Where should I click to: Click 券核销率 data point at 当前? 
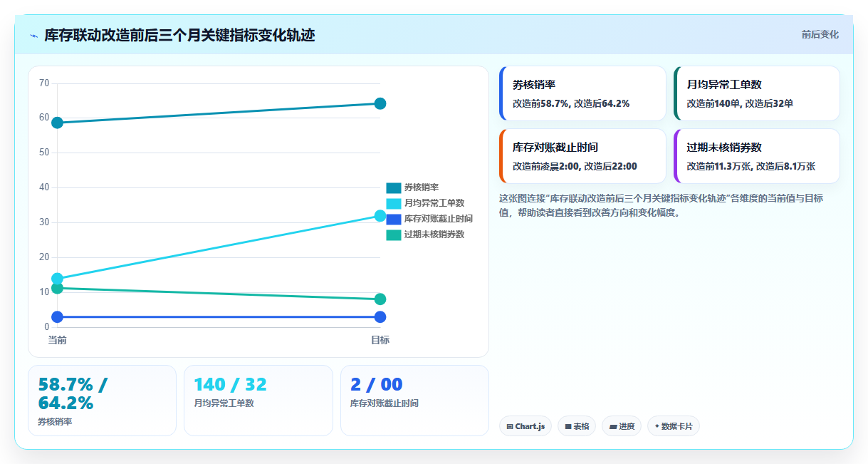pyautogui.click(x=57, y=123)
